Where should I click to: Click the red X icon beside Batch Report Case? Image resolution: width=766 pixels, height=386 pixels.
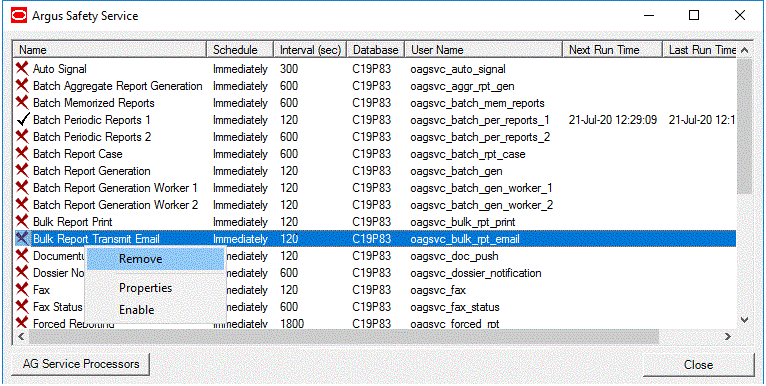click(22, 154)
